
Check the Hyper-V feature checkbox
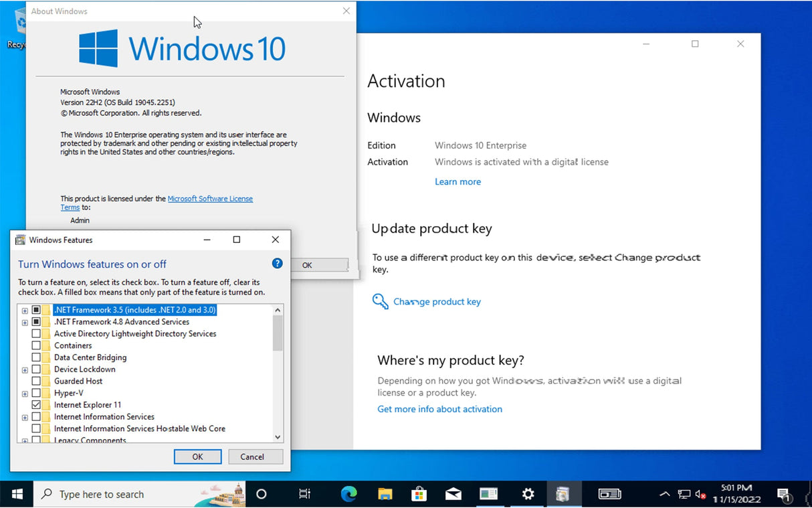tap(37, 393)
